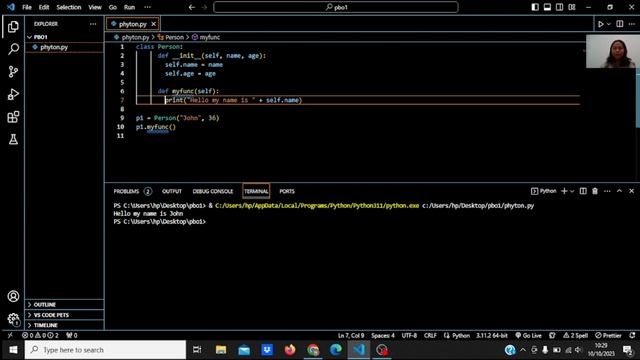This screenshot has height=360, width=640.
Task: Click Go Live in status bar
Action: pos(528,335)
